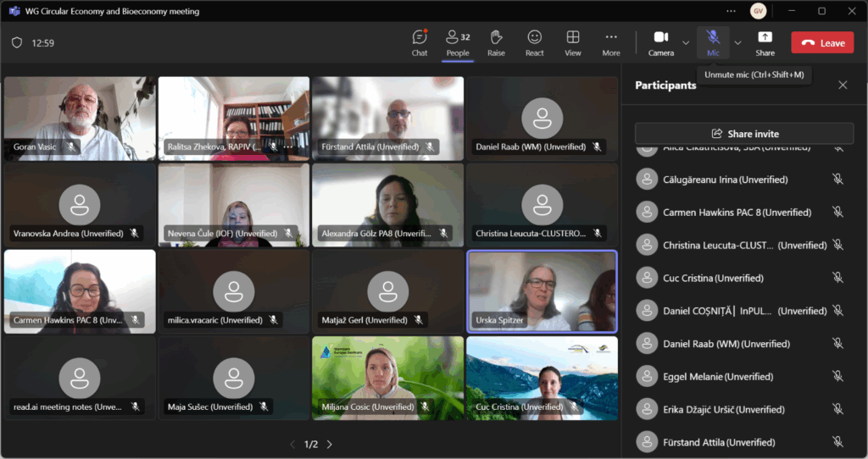Toggle the People participants panel
The height and width of the screenshot is (459, 868).
click(458, 42)
